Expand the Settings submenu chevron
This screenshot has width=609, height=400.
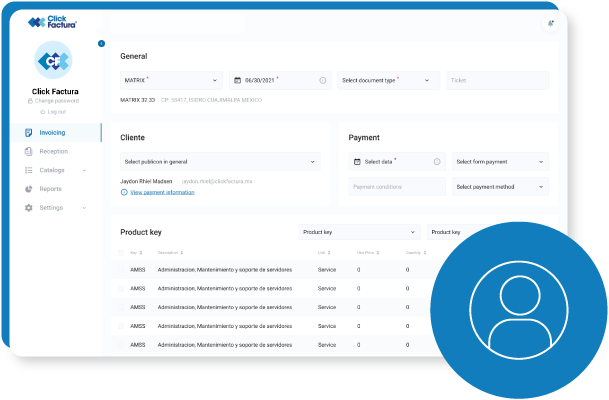pyautogui.click(x=84, y=208)
